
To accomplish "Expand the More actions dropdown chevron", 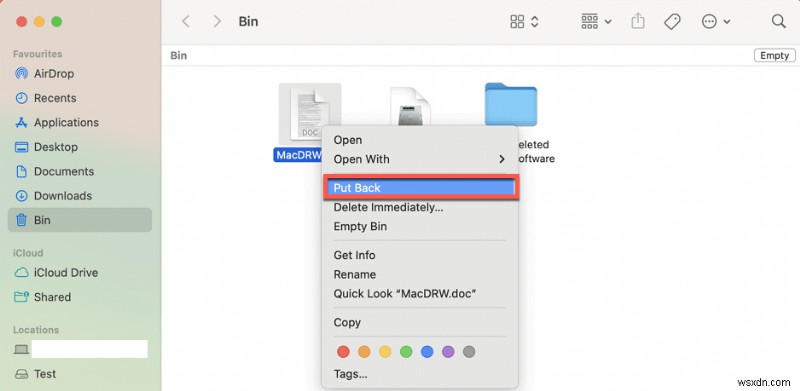I will pyautogui.click(x=727, y=22).
